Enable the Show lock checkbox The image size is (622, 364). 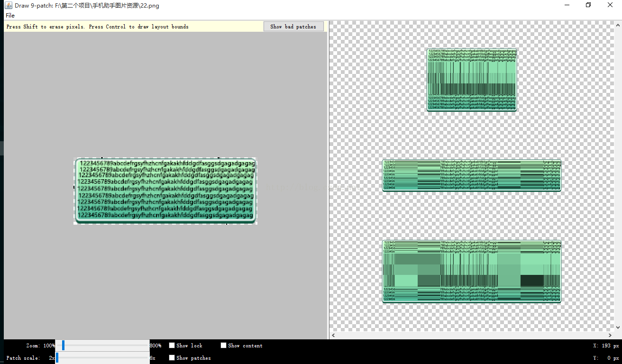[x=172, y=346]
